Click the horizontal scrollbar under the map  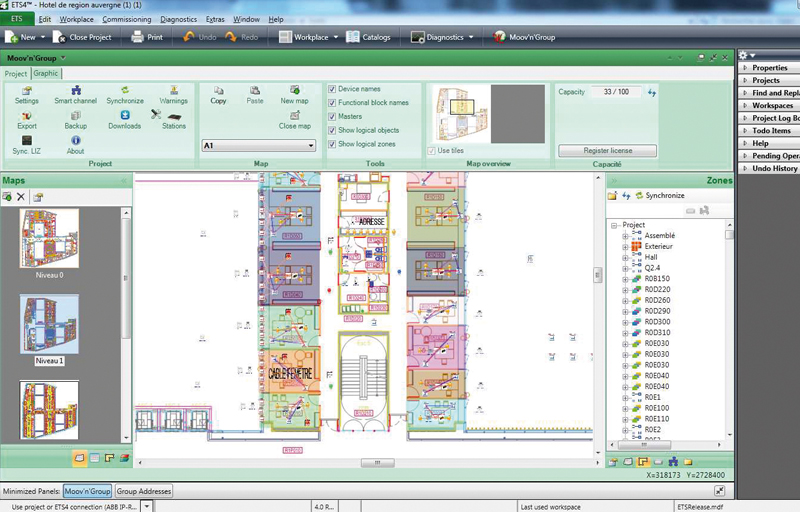click(x=378, y=463)
